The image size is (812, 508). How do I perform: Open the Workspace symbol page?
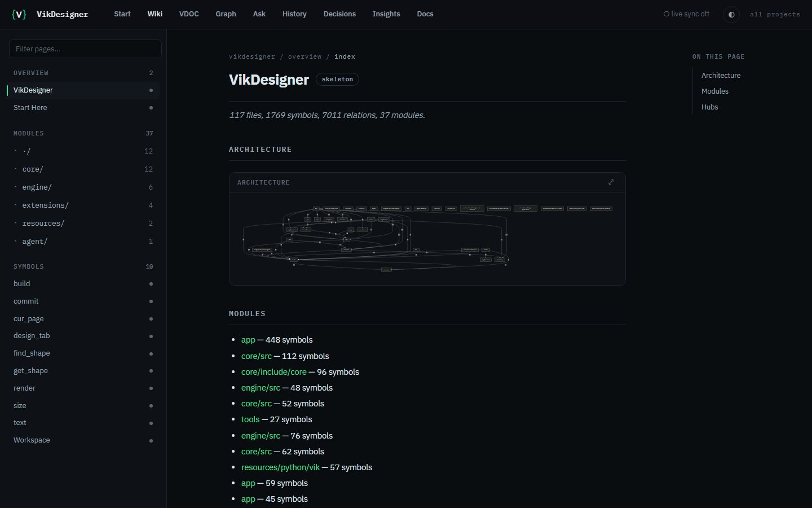click(x=83, y=440)
